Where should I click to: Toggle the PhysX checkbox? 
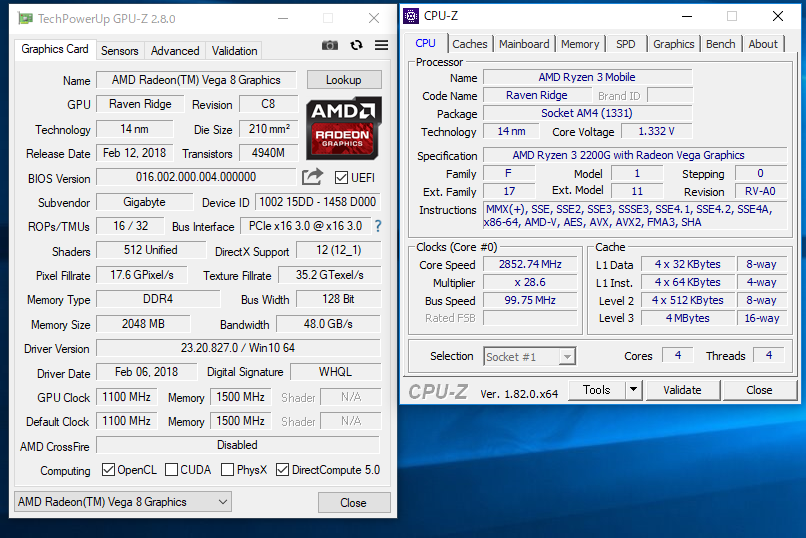[x=227, y=470]
